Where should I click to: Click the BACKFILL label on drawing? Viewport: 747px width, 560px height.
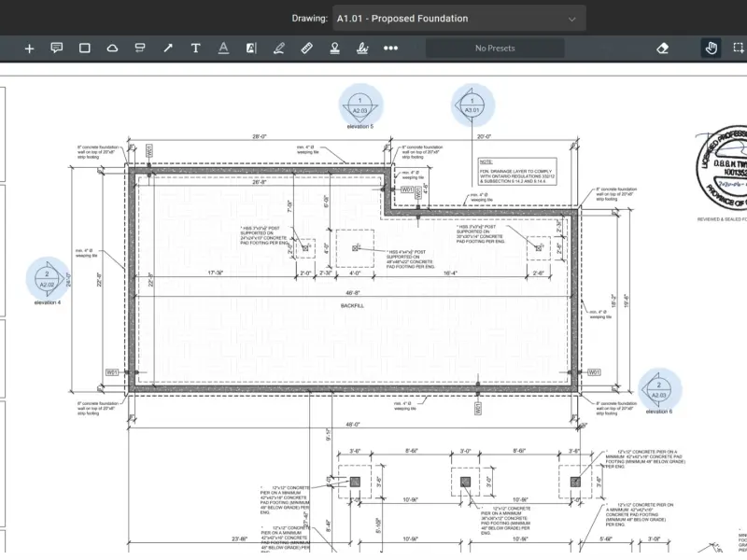(352, 306)
